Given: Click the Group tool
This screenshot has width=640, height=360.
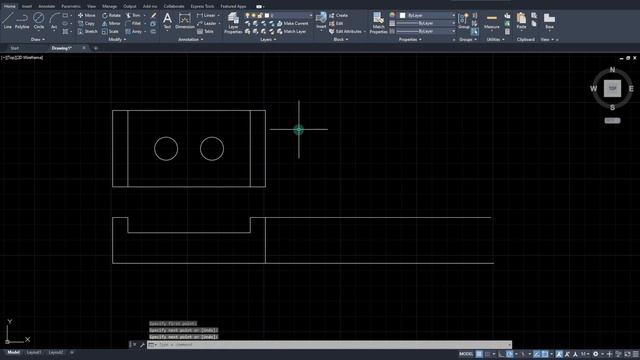Looking at the screenshot, I should (x=463, y=20).
